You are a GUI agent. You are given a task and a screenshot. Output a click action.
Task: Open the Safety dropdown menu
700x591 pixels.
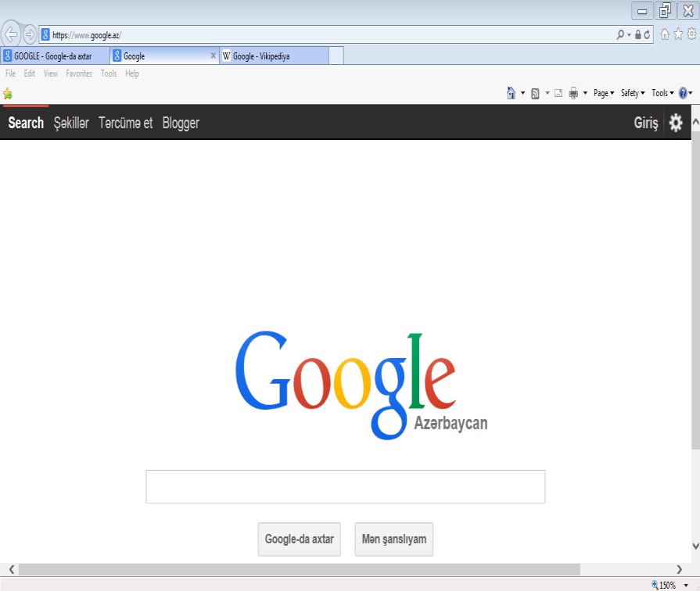tap(633, 93)
